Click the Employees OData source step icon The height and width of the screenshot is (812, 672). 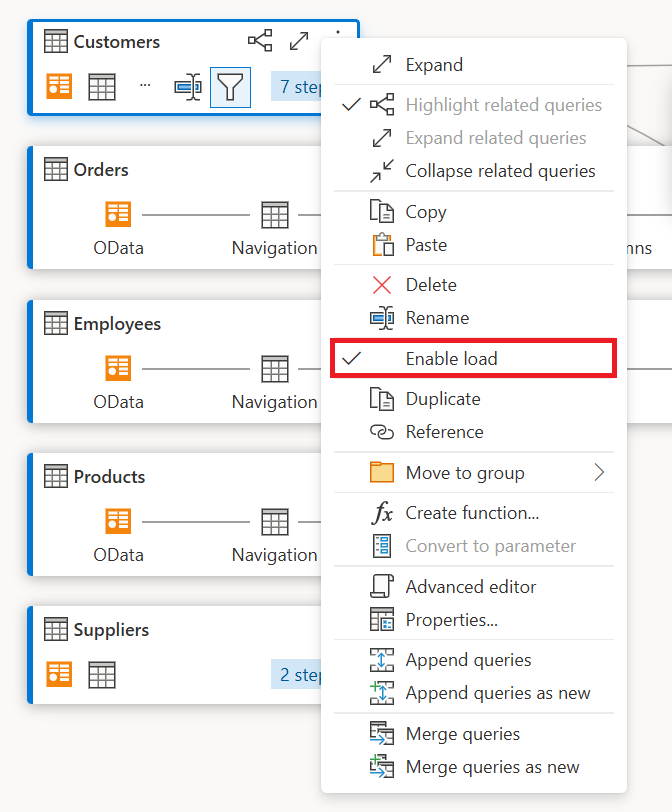point(118,368)
